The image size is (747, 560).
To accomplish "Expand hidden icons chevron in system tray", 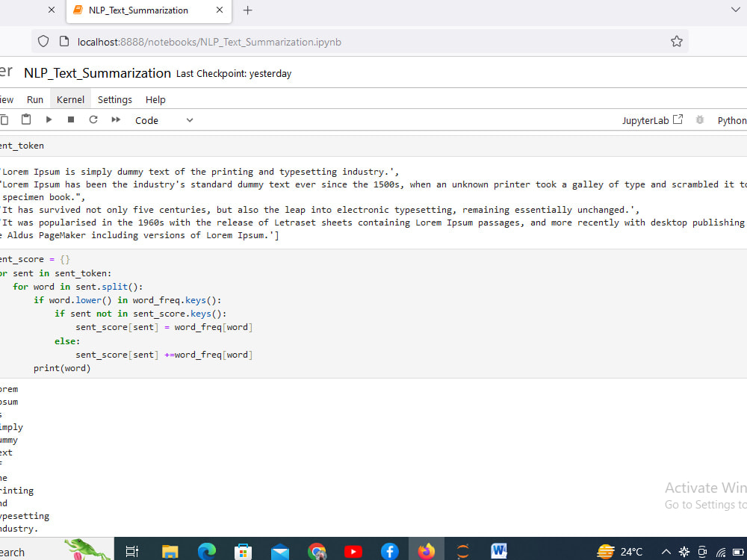I will coord(666,552).
